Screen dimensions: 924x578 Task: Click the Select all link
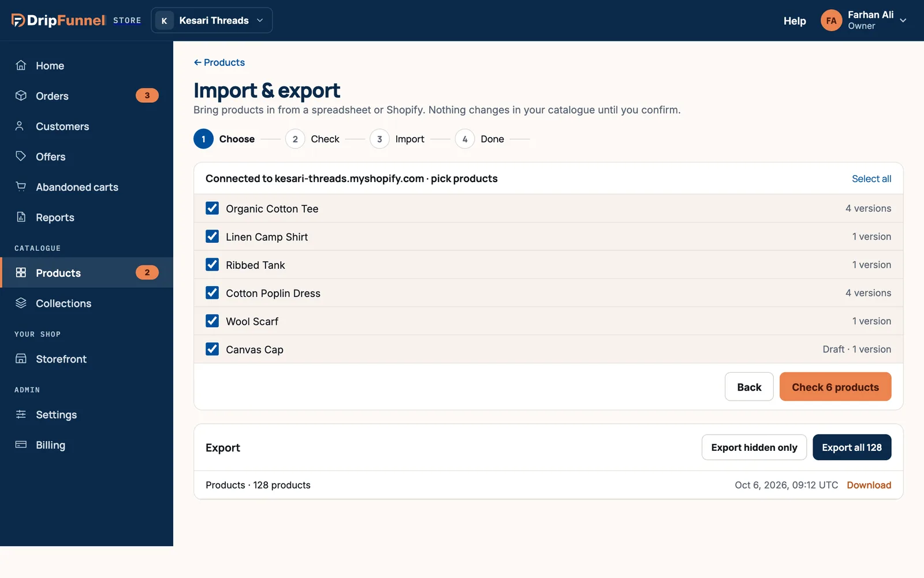[x=871, y=179]
